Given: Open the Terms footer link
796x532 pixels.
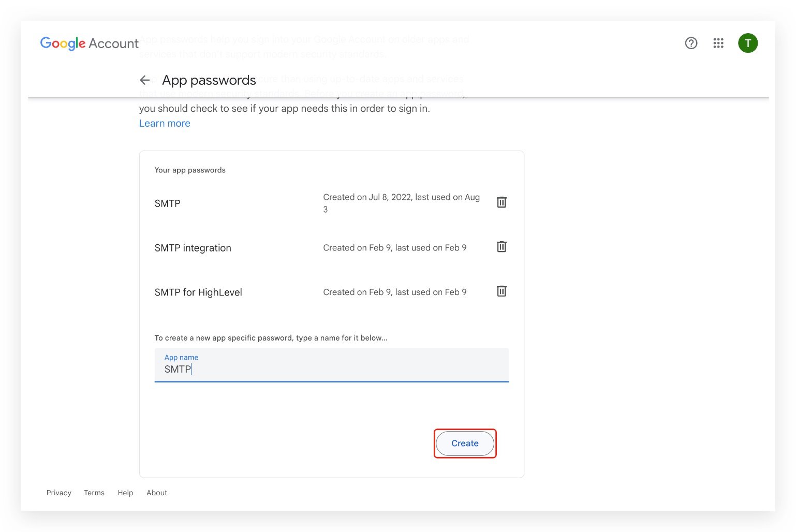Looking at the screenshot, I should click(94, 493).
